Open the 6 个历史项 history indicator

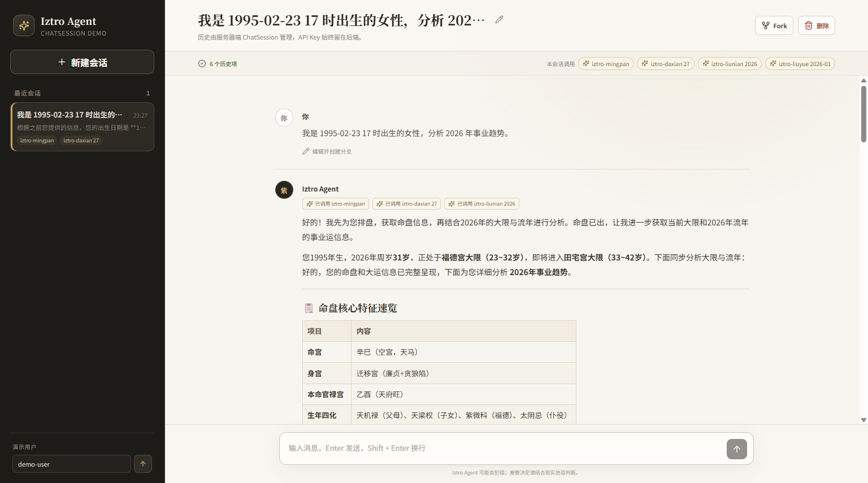point(218,64)
